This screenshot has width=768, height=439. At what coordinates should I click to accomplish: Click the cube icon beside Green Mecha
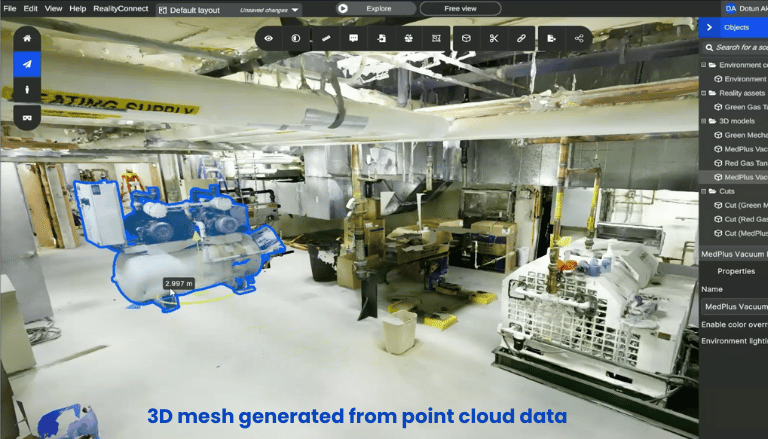[x=718, y=135]
